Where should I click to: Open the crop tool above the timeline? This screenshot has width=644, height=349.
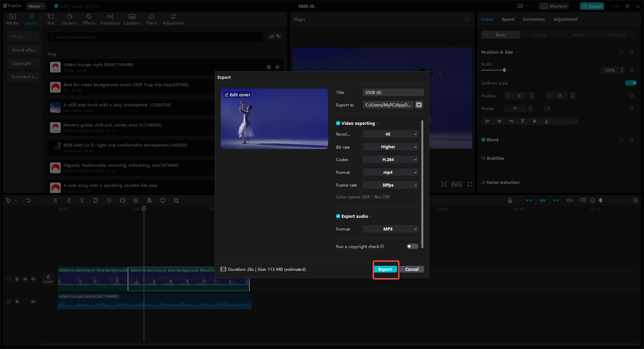coord(176,200)
